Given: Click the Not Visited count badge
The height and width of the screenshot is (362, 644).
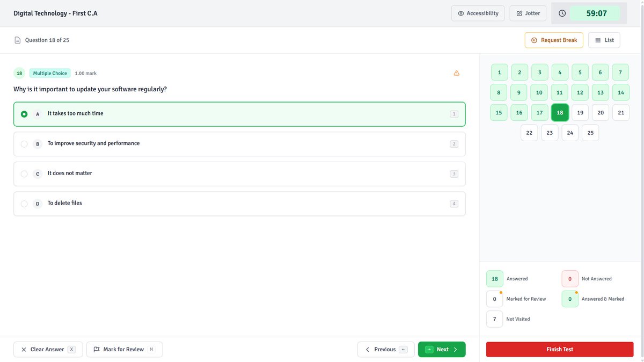Looking at the screenshot, I should [x=495, y=319].
